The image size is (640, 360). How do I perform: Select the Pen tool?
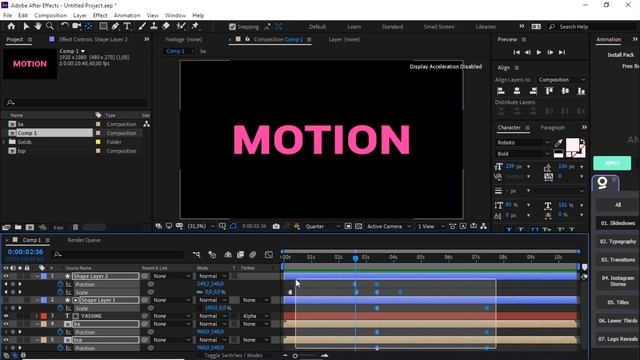(x=115, y=26)
